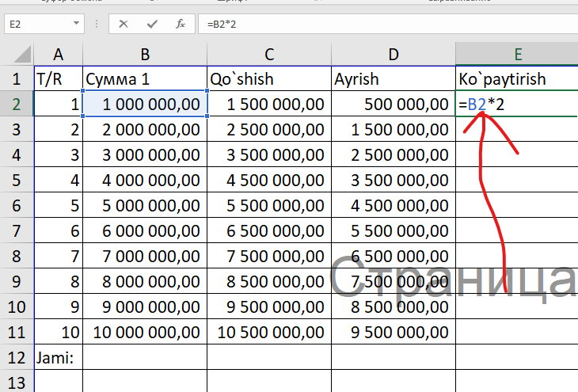Select column D header
Image resolution: width=578 pixels, height=392 pixels.
pyautogui.click(x=394, y=55)
